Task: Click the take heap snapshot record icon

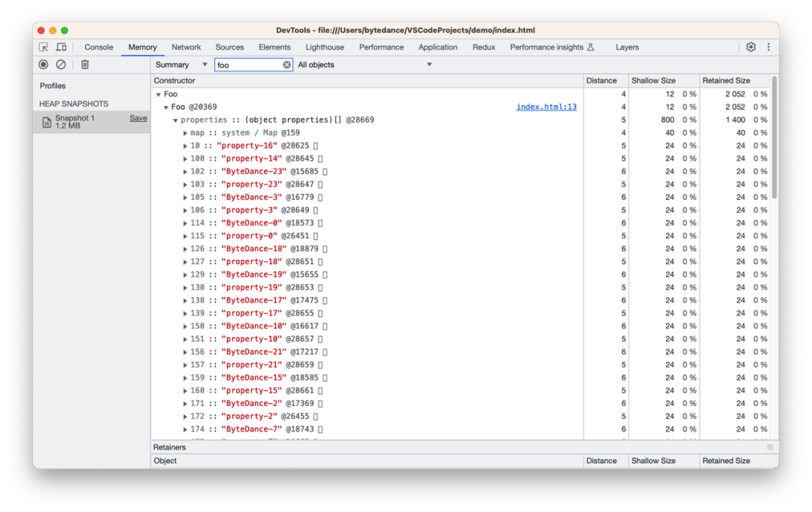Action: tap(44, 65)
